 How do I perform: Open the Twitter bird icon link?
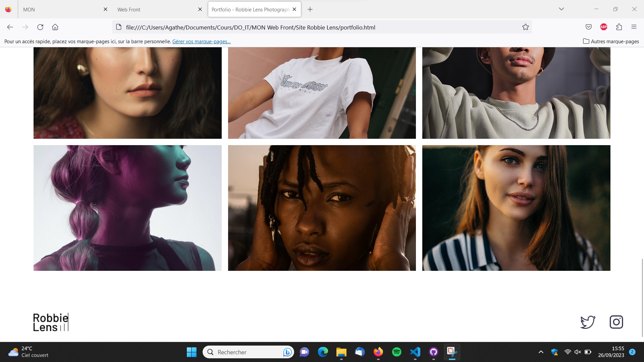(x=588, y=322)
